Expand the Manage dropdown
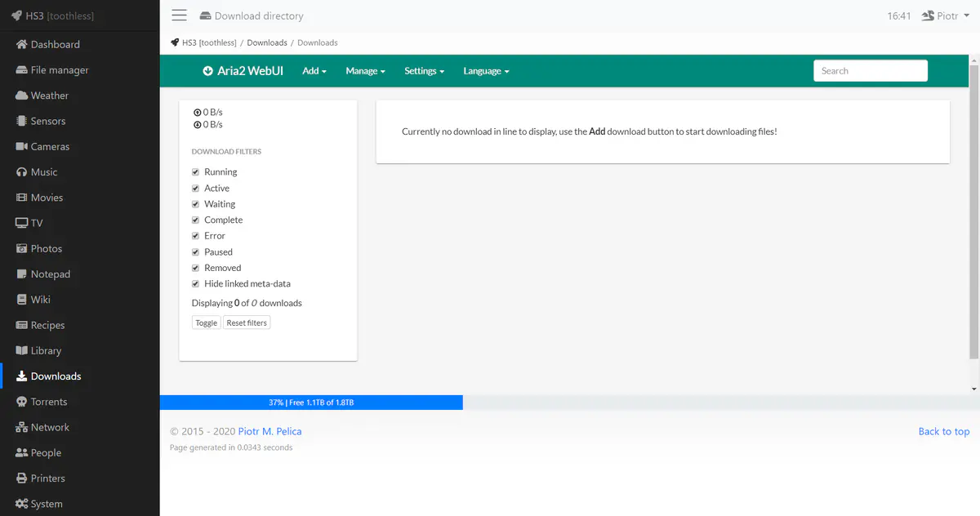 coord(365,71)
